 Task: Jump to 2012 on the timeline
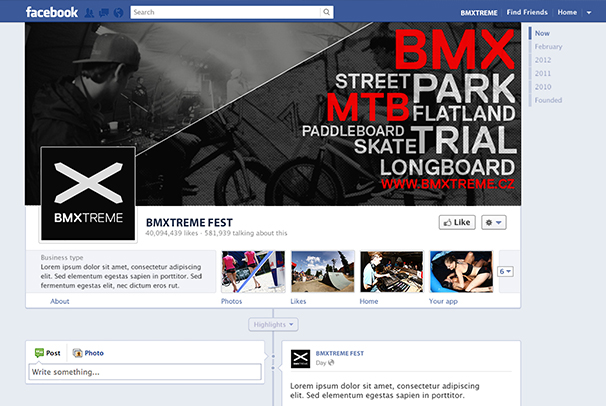point(542,60)
